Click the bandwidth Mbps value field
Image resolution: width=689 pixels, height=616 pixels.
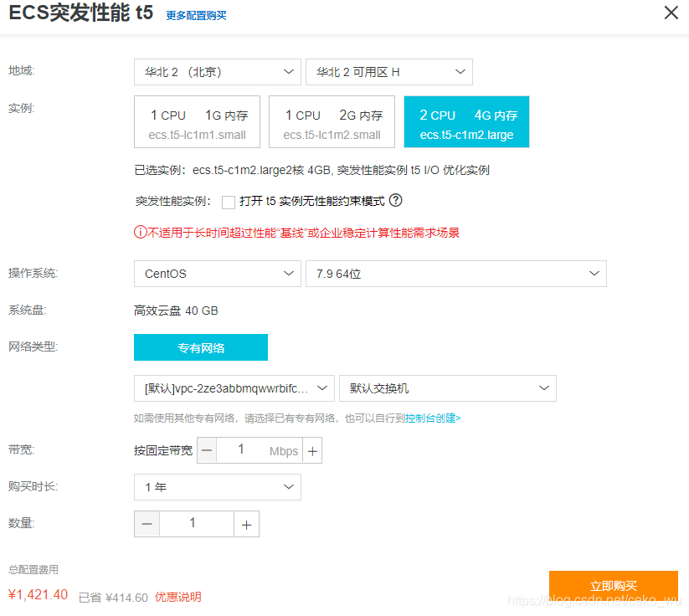[260, 450]
